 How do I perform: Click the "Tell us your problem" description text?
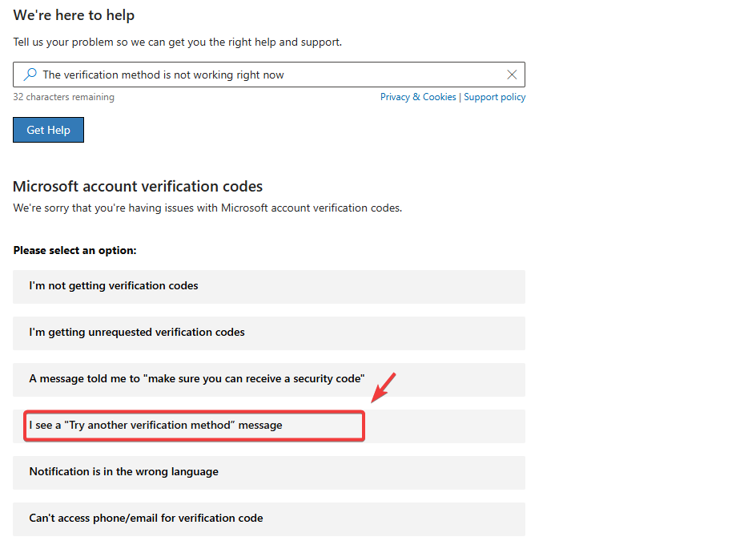pyautogui.click(x=177, y=42)
